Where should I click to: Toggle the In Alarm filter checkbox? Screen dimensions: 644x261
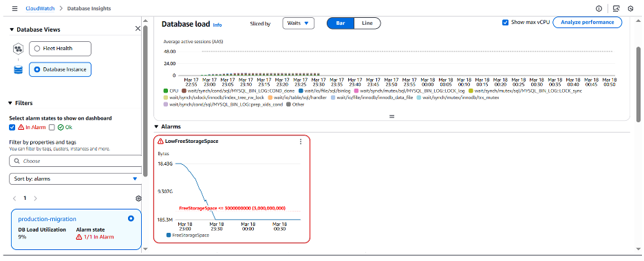pyautogui.click(x=12, y=128)
